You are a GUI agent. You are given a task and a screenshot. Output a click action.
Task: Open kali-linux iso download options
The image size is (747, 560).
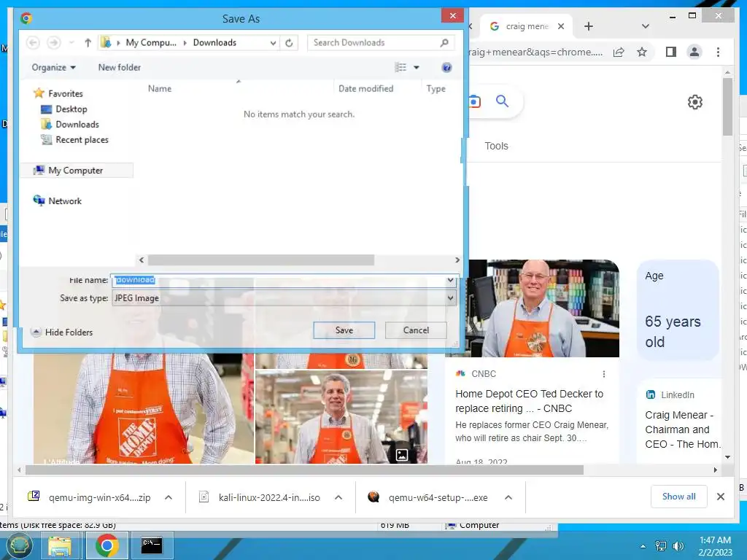(x=338, y=497)
